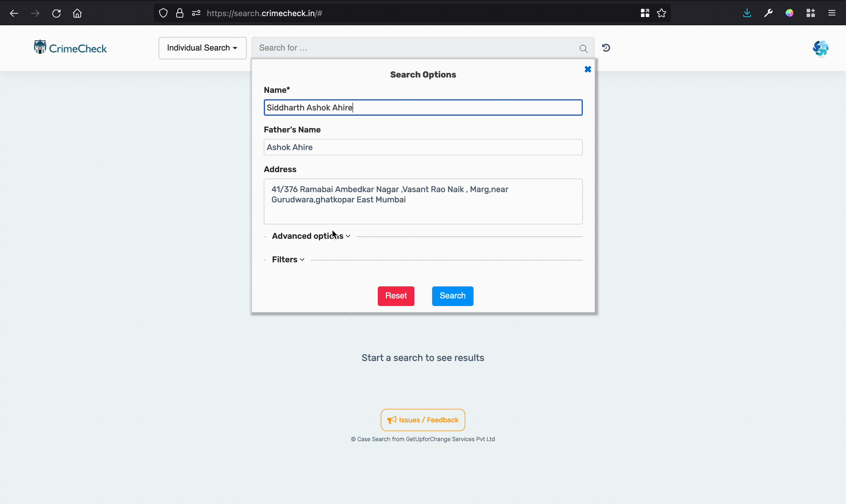This screenshot has width=846, height=504.
Task: Open site permissions icon in address bar
Action: (196, 13)
